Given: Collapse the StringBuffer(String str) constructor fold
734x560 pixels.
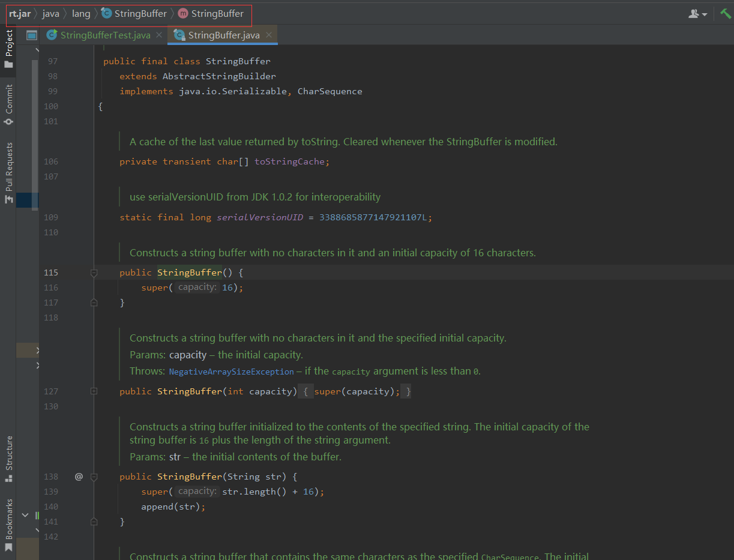Looking at the screenshot, I should (x=94, y=477).
